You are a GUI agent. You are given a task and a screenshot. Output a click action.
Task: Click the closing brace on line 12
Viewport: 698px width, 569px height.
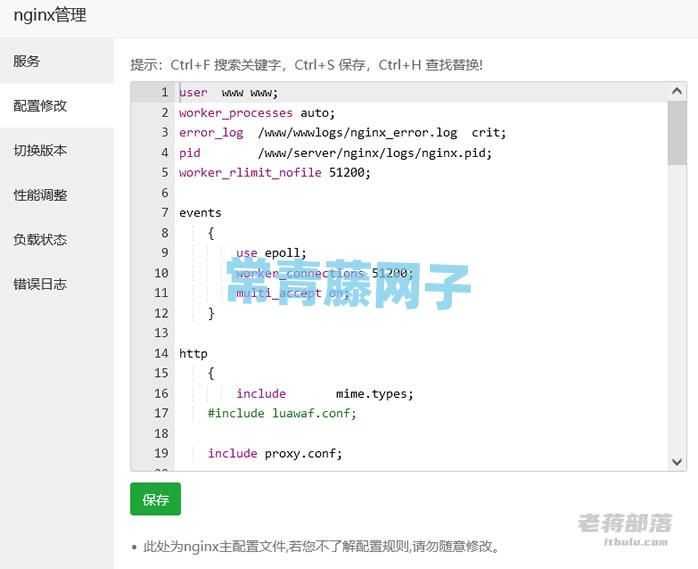tap(211, 313)
